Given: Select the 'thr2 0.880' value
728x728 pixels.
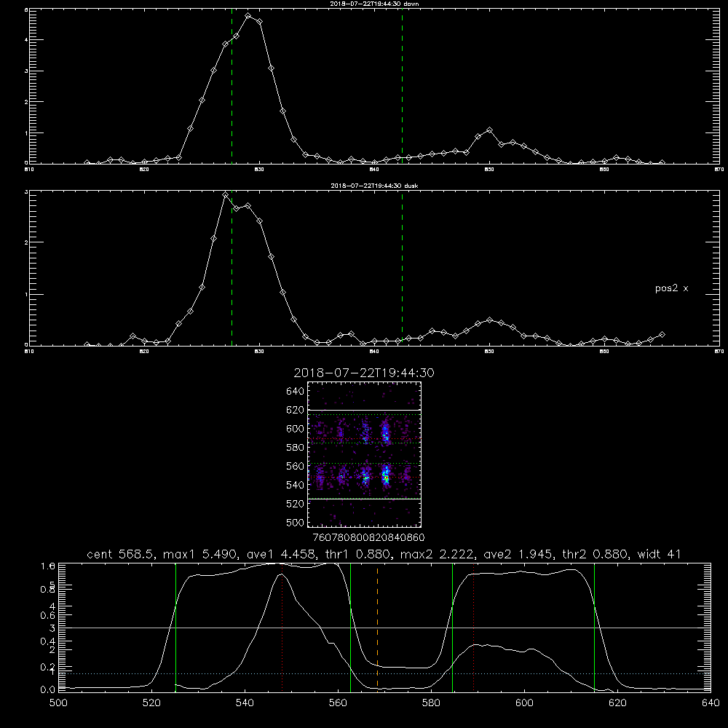Looking at the screenshot, I should click(596, 554).
